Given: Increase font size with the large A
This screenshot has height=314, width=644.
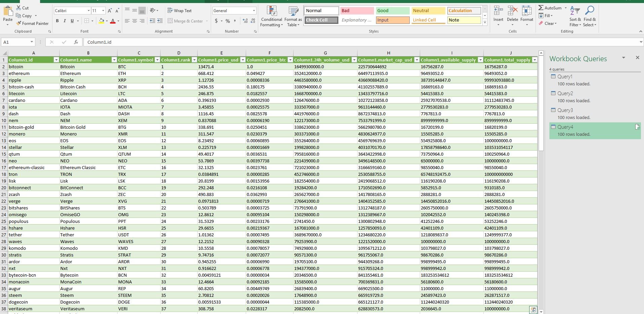Looking at the screenshot, I should 110,11.
